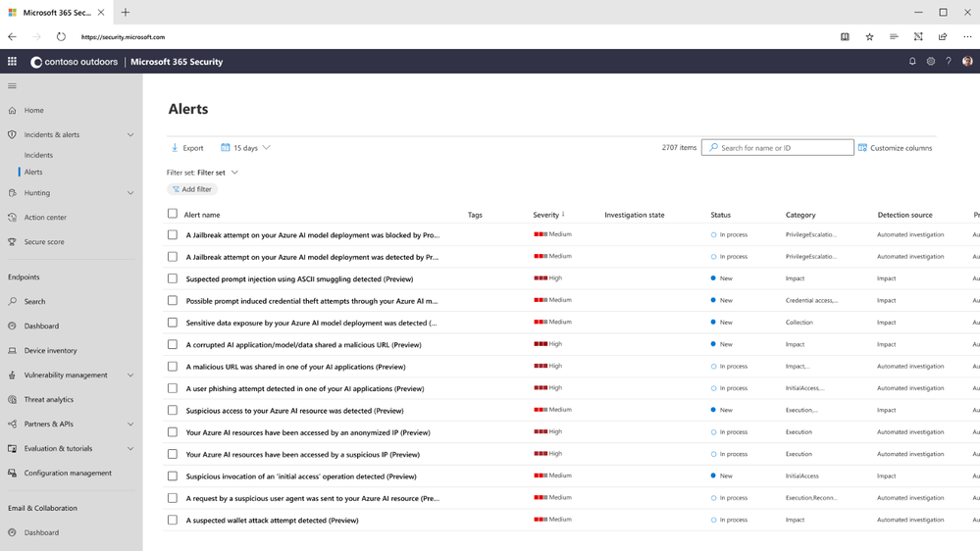Check suspected wallet attack alert checkbox
Viewport: 980px width, 551px height.
(173, 520)
